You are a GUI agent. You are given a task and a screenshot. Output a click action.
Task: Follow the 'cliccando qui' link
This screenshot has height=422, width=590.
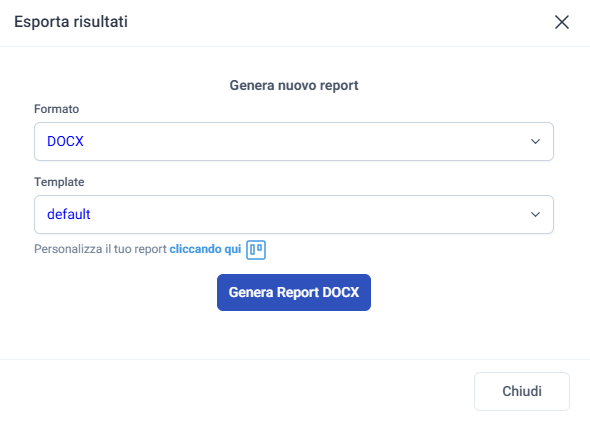pos(205,249)
